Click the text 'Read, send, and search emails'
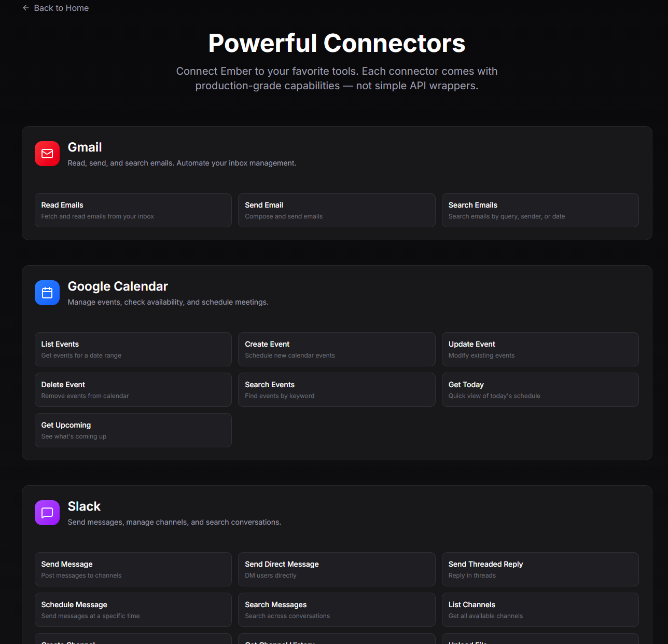The height and width of the screenshot is (644, 668). pos(121,163)
